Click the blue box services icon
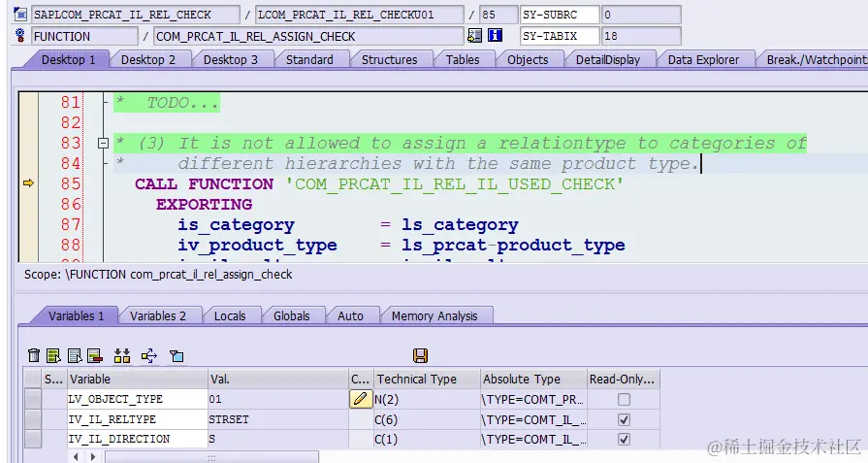868x463 pixels. pos(177,356)
